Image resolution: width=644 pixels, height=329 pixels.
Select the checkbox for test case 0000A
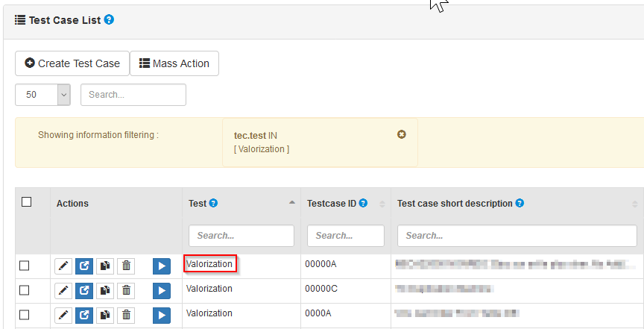[25, 316]
